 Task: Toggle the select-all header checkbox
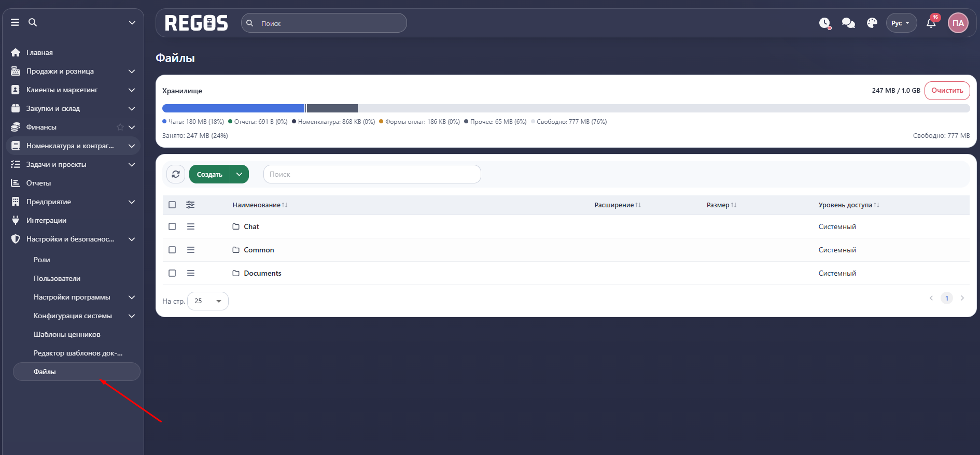tap(172, 205)
